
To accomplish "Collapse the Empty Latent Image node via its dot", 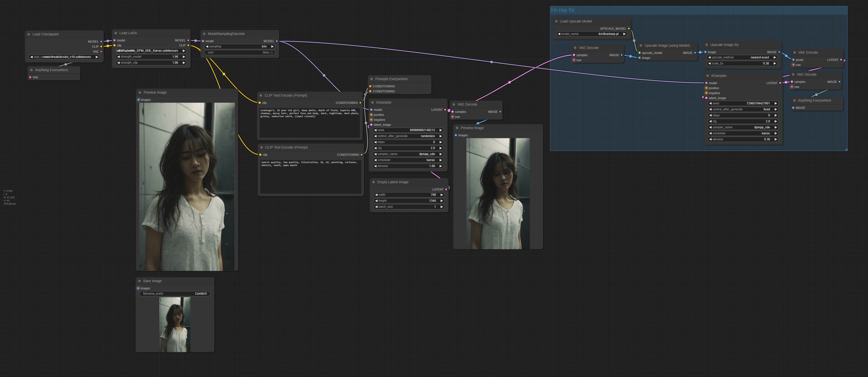I will tap(373, 182).
